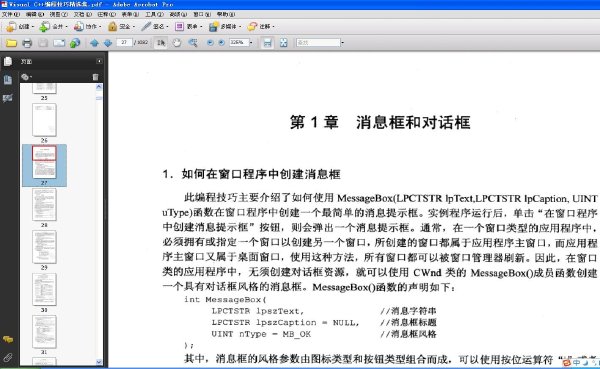
Task: Click the code text UINT nType = MB_OK
Action: click(x=261, y=334)
